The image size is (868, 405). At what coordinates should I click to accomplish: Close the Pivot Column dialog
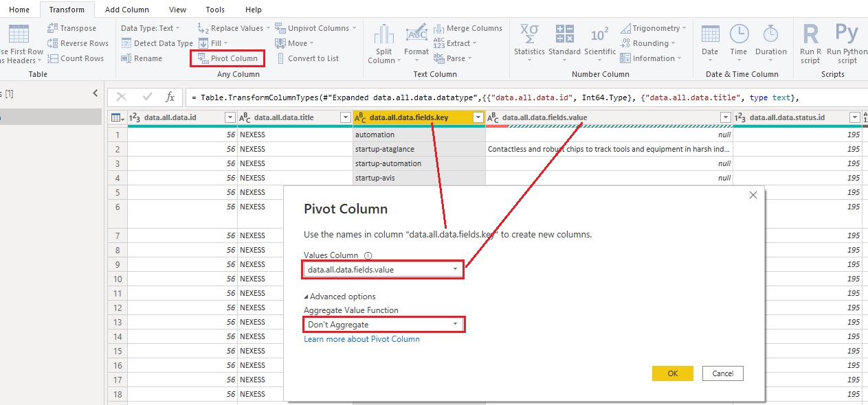tap(753, 195)
